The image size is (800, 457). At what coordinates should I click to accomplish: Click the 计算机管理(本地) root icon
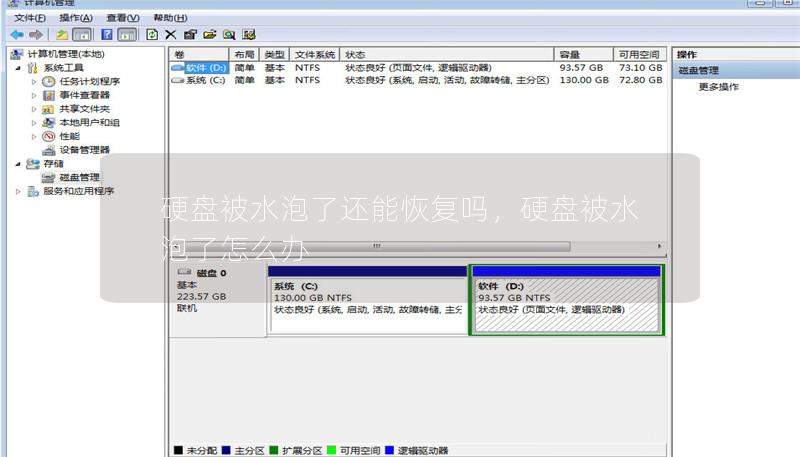pyautogui.click(x=17, y=54)
